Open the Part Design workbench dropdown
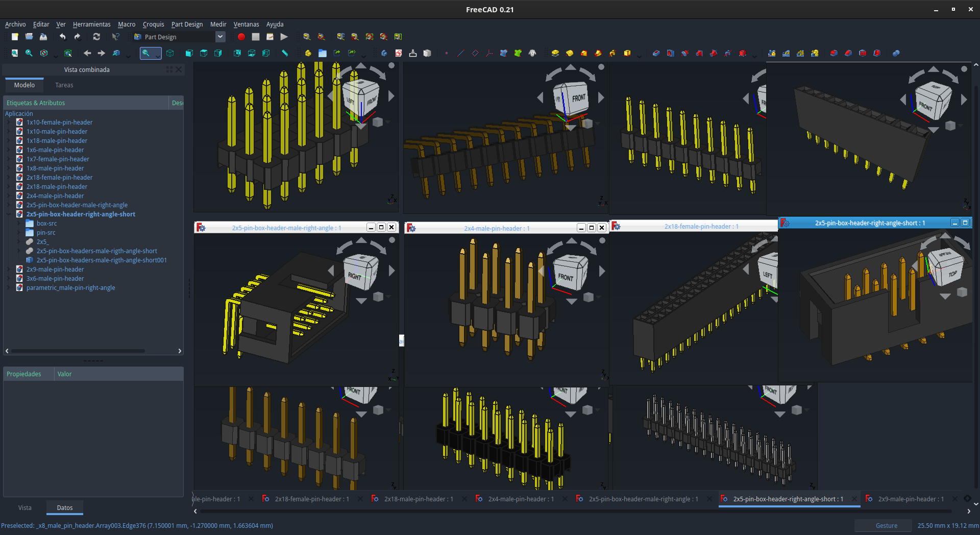 point(220,37)
